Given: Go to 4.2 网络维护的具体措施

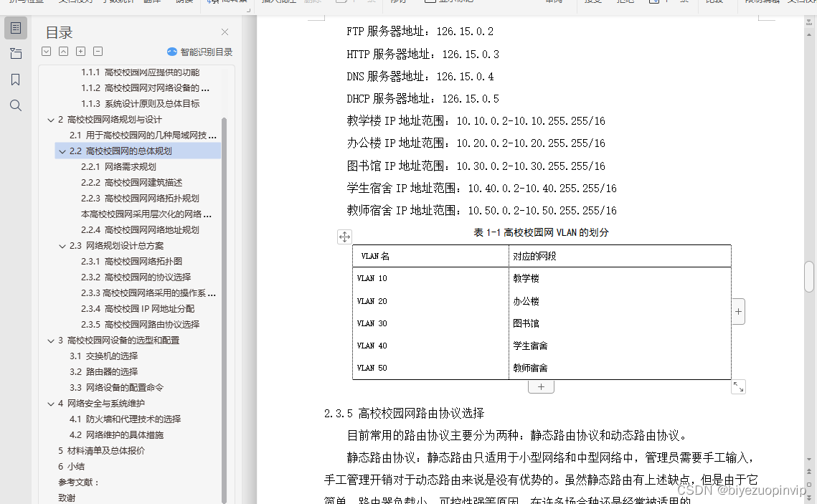Looking at the screenshot, I should (116, 434).
